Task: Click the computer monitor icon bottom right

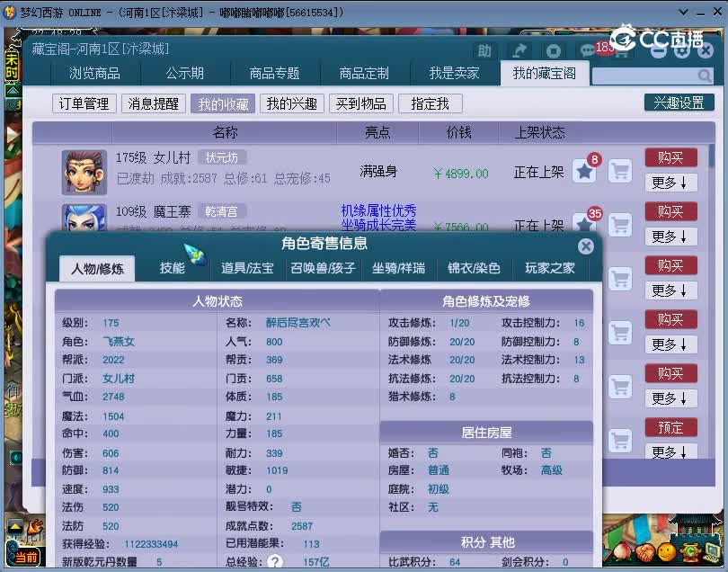Action: (712, 551)
